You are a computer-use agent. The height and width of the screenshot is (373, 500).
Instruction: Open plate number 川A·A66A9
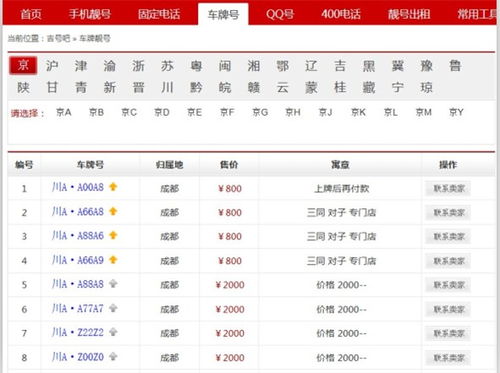coord(78,260)
